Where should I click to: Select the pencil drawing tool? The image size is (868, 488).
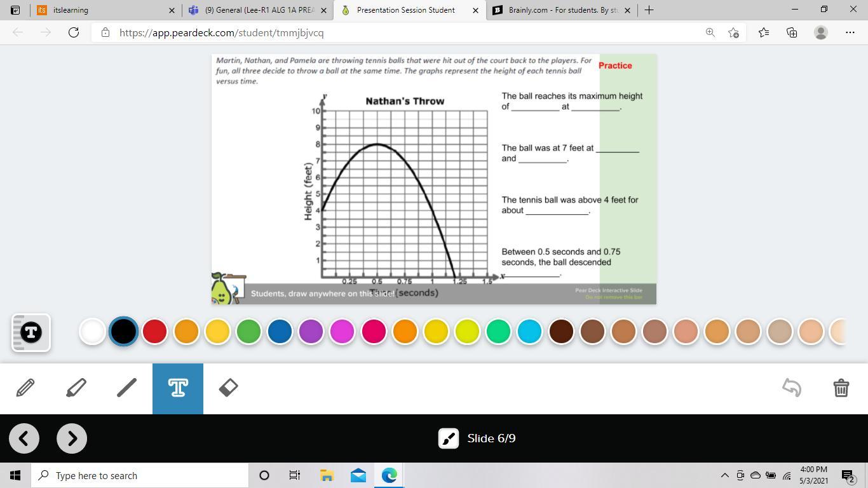click(25, 388)
